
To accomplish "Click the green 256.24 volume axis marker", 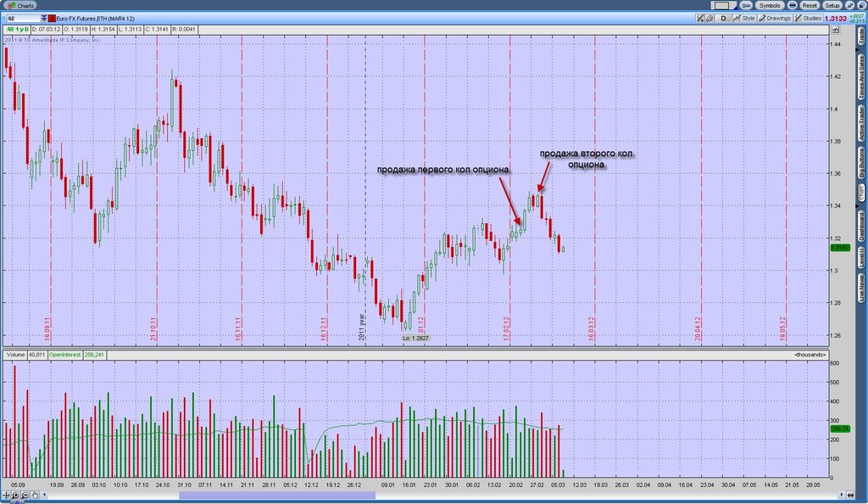I will click(840, 428).
